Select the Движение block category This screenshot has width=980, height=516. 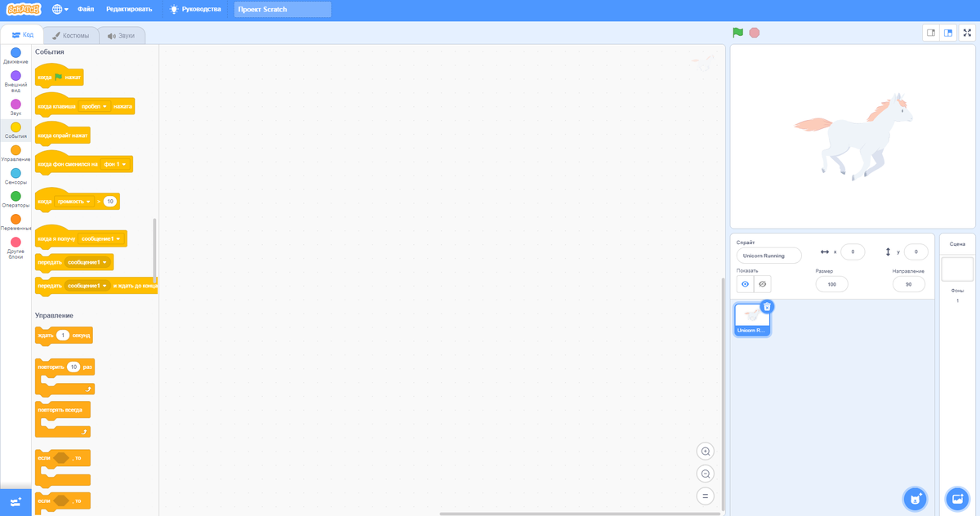tap(16, 56)
